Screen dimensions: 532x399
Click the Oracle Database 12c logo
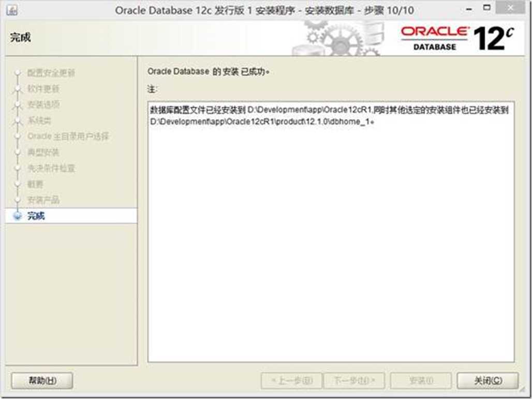(457, 38)
